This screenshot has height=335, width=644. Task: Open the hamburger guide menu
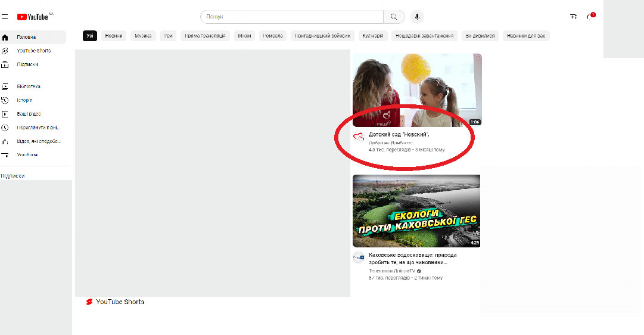click(5, 17)
